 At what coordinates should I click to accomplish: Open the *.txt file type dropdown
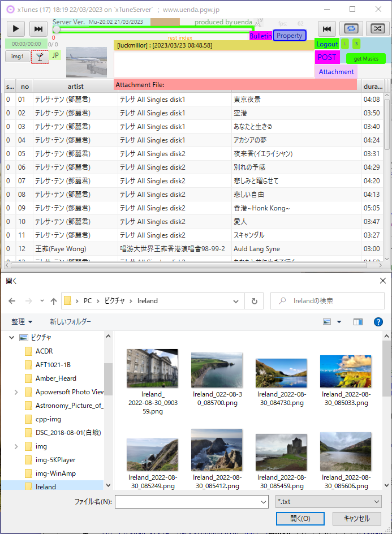point(328,501)
